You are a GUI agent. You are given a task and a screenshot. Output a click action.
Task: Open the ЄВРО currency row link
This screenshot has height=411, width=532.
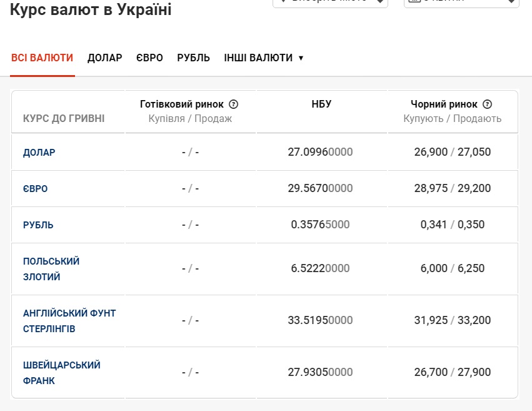pos(36,189)
